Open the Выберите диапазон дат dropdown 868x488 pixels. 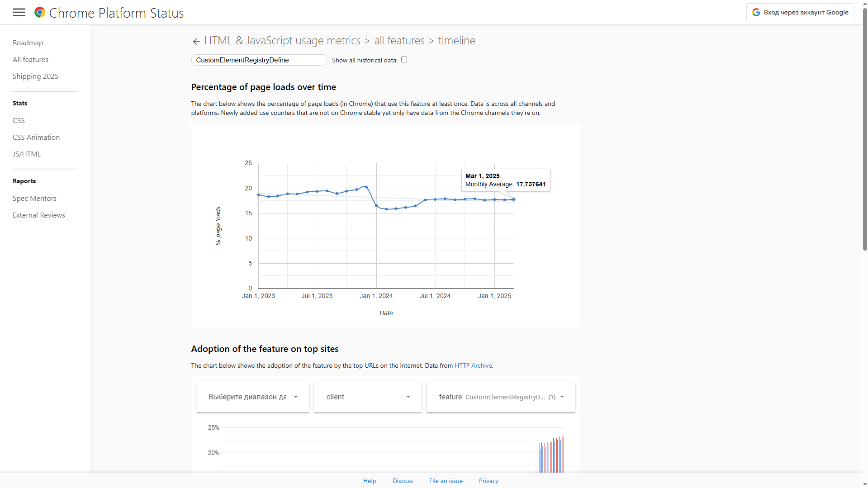coord(252,397)
